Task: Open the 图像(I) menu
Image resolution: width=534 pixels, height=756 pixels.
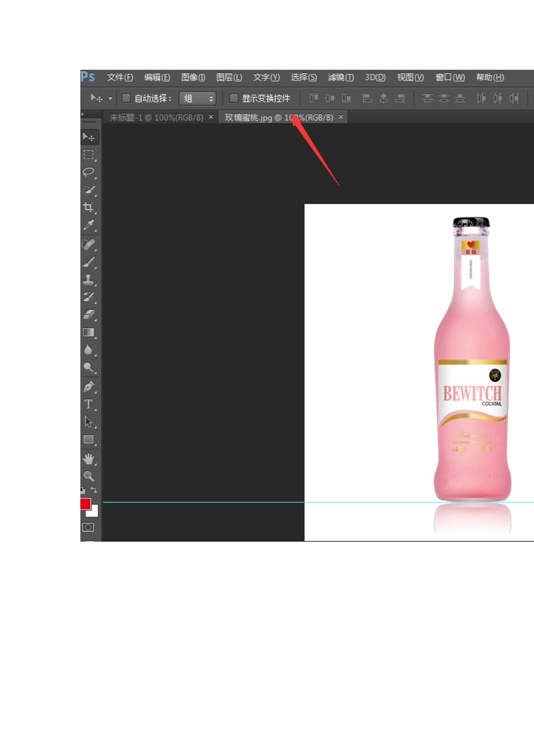Action: coord(193,77)
